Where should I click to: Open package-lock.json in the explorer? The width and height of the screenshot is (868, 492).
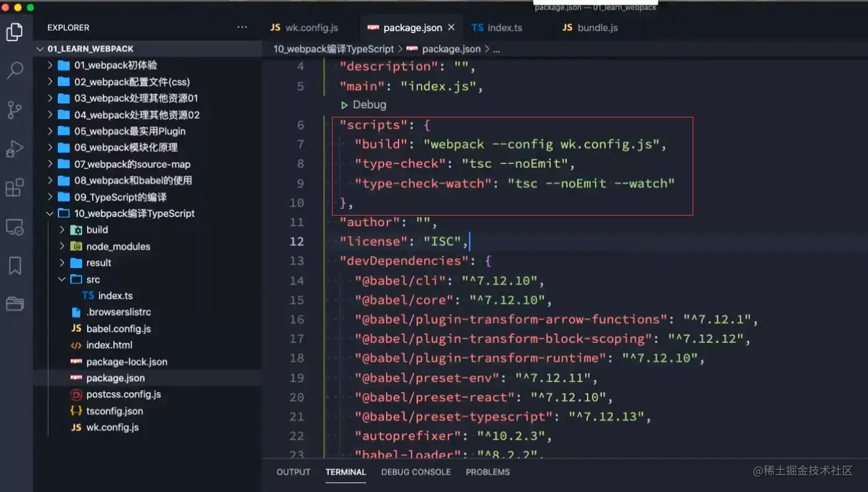point(147,362)
